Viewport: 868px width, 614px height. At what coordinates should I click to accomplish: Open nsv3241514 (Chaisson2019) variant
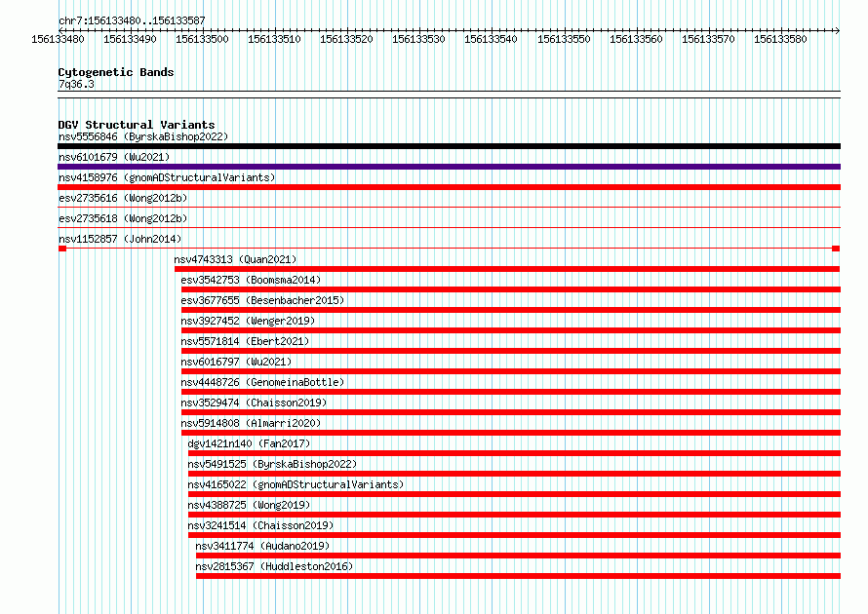260,525
